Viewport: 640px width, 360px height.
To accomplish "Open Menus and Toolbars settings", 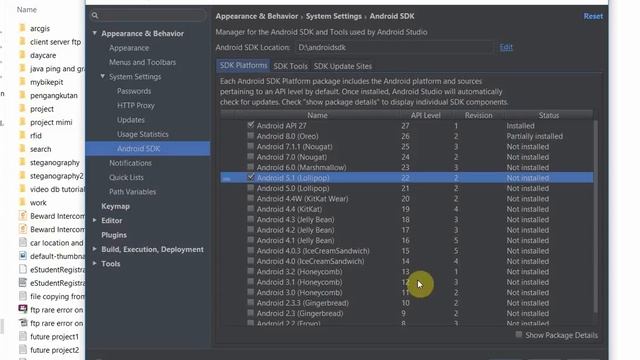I will point(142,62).
